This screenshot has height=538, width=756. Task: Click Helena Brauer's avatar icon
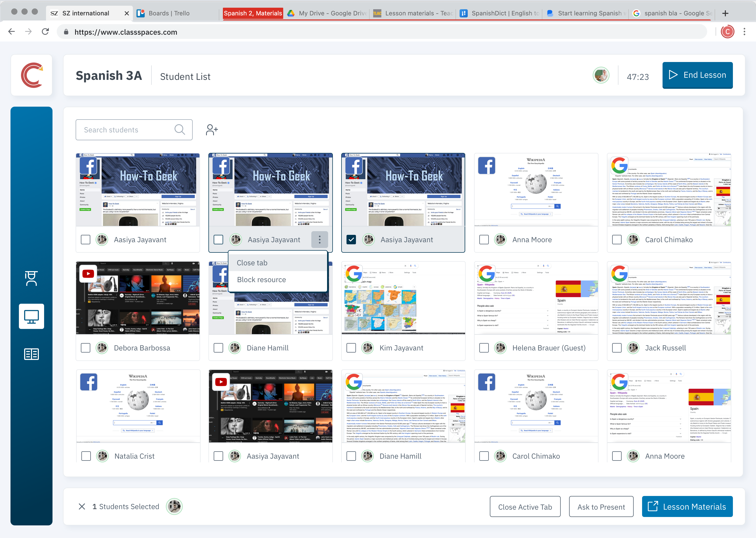[501, 348]
